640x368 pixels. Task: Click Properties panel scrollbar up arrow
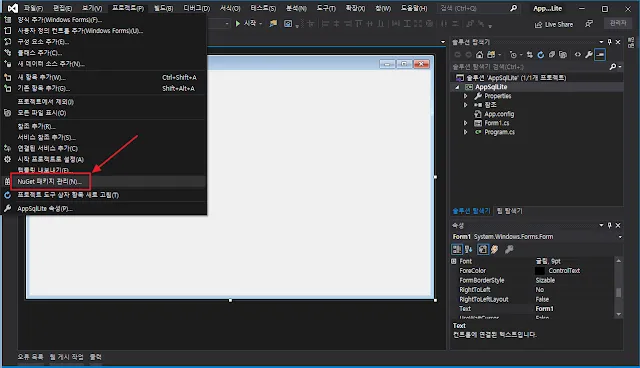click(x=618, y=261)
